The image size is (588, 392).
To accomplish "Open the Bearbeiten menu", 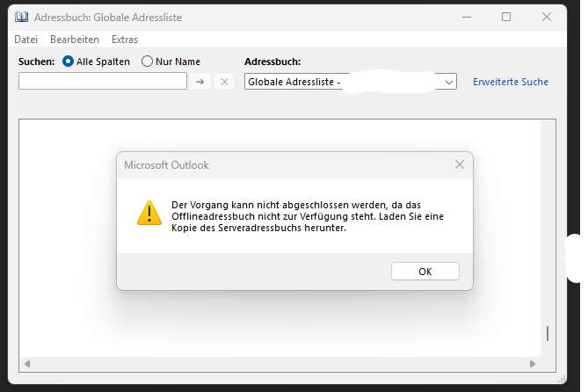I will (x=75, y=40).
